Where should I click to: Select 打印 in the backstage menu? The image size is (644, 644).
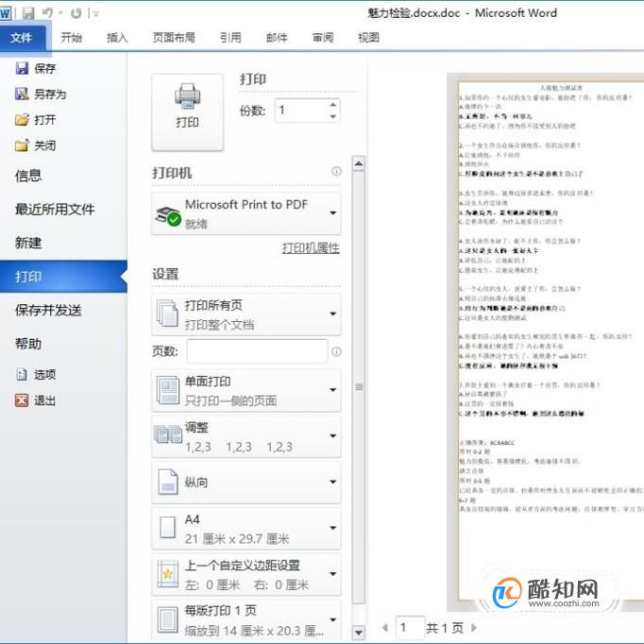pos(63,277)
